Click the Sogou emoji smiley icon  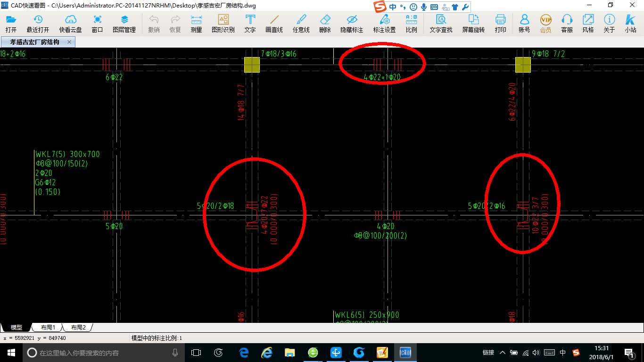click(413, 7)
